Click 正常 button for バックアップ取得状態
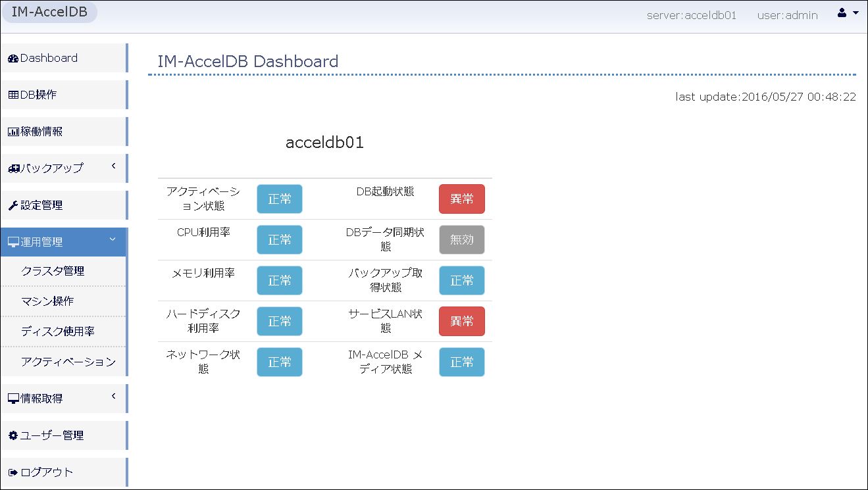 [x=462, y=281]
